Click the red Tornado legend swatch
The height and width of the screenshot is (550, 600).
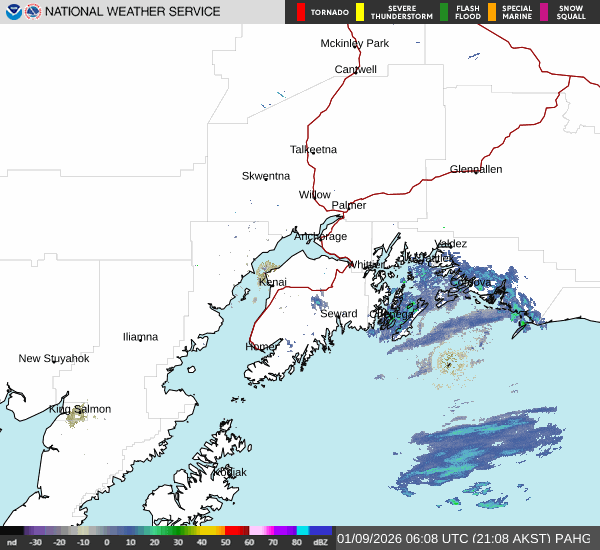click(x=301, y=12)
